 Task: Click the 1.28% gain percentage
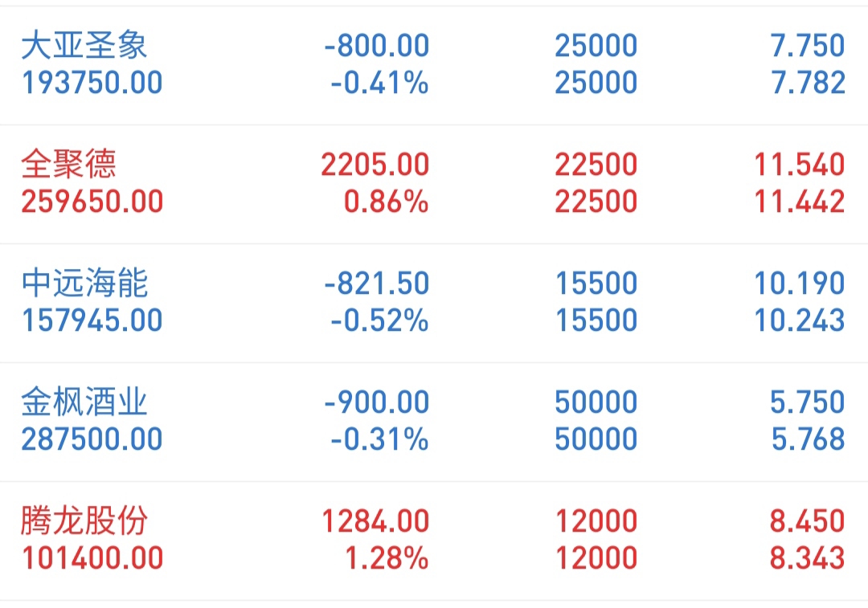[387, 558]
